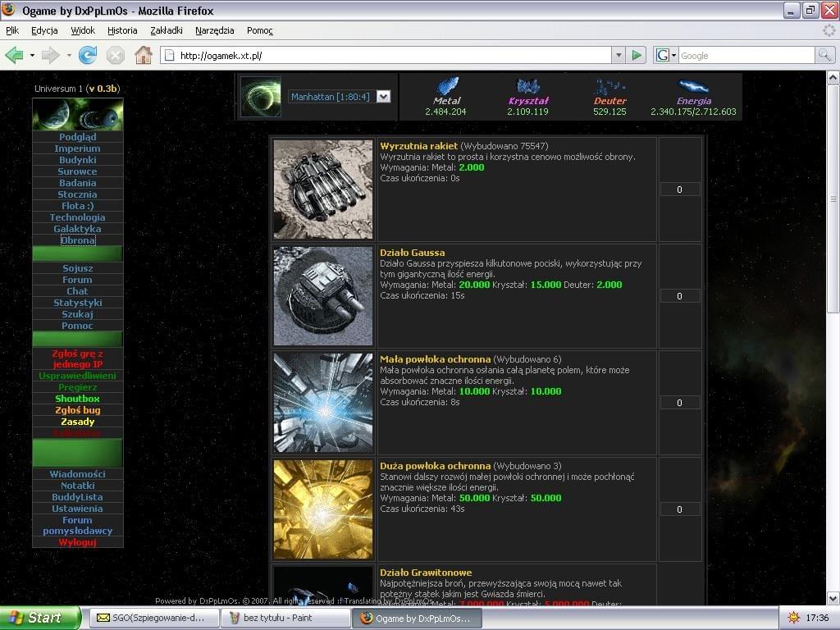Click the Windows Start button

coord(39,618)
